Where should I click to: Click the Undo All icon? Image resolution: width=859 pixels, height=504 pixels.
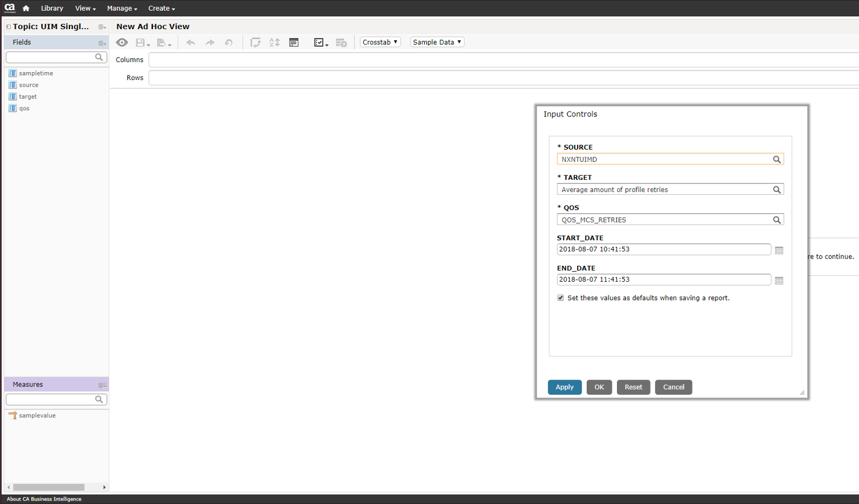click(x=229, y=43)
